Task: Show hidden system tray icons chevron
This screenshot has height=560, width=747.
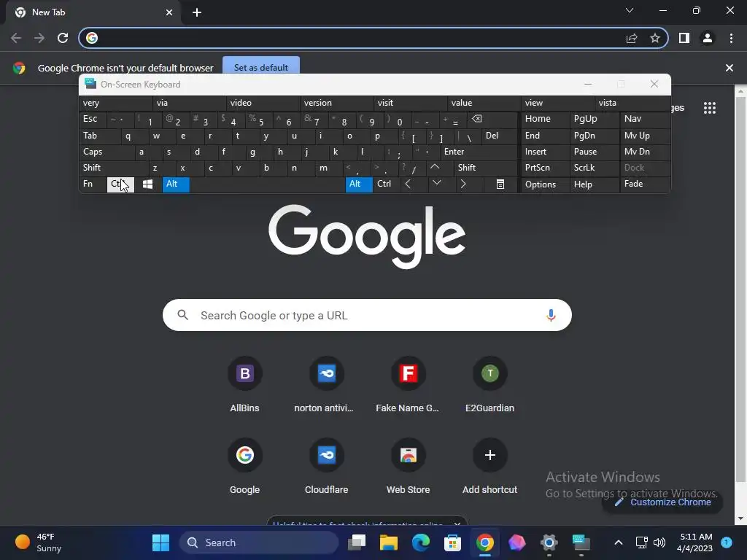Action: point(619,542)
